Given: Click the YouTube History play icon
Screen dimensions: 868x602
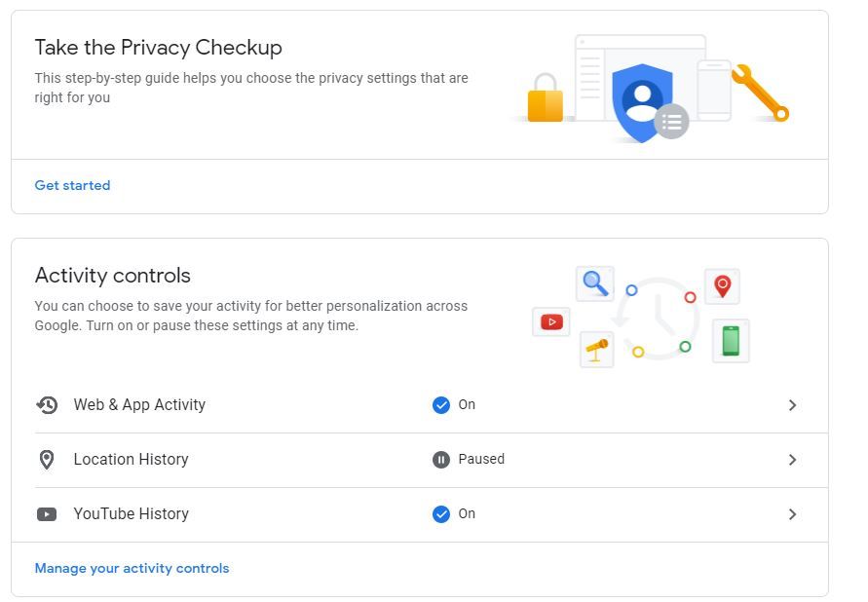Looking at the screenshot, I should tap(48, 513).
